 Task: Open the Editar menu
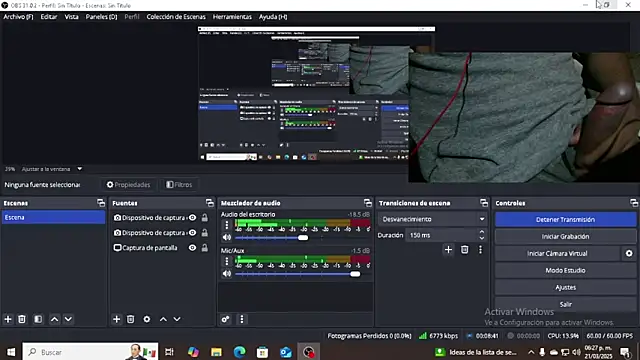[x=49, y=17]
